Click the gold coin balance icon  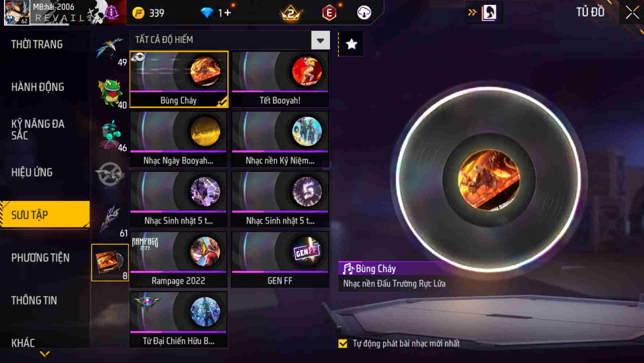(138, 13)
